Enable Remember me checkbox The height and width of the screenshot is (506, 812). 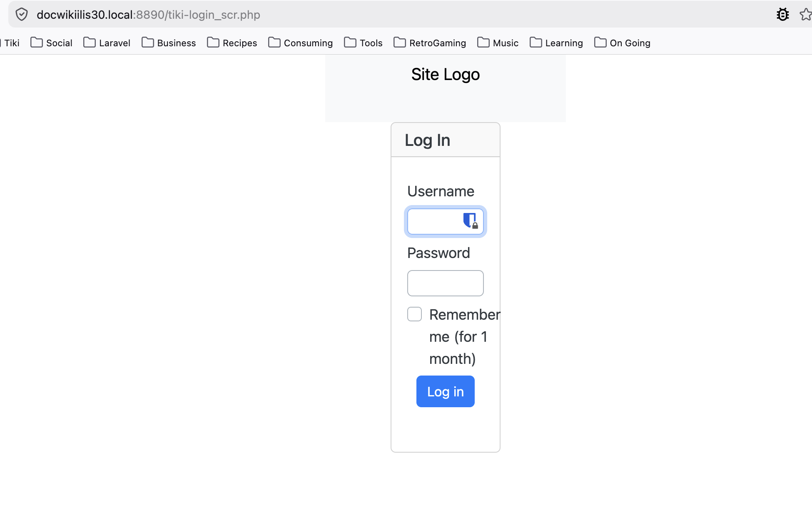click(x=414, y=314)
